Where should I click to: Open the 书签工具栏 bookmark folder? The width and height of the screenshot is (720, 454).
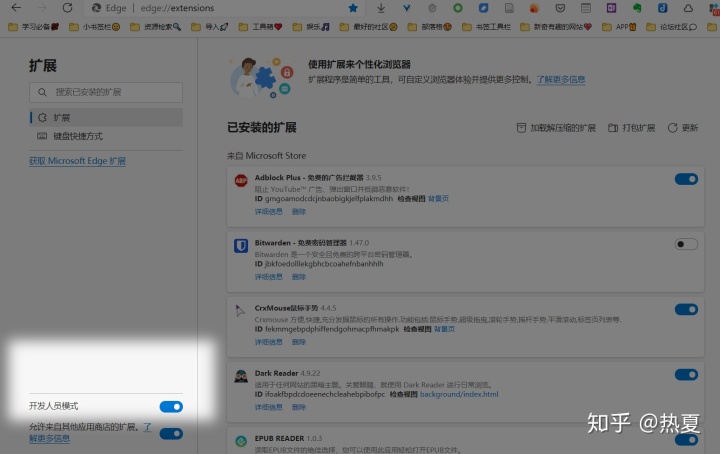[486, 27]
